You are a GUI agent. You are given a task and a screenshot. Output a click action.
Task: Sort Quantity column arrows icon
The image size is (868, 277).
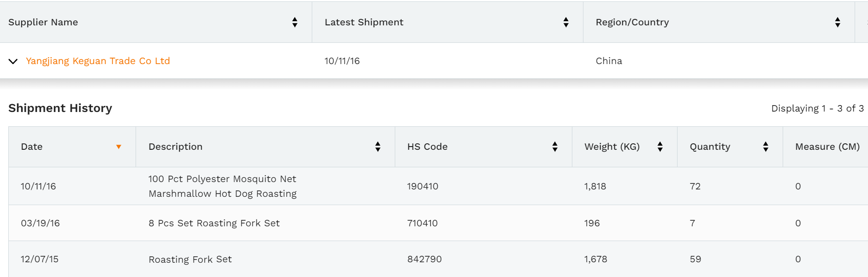click(x=766, y=147)
